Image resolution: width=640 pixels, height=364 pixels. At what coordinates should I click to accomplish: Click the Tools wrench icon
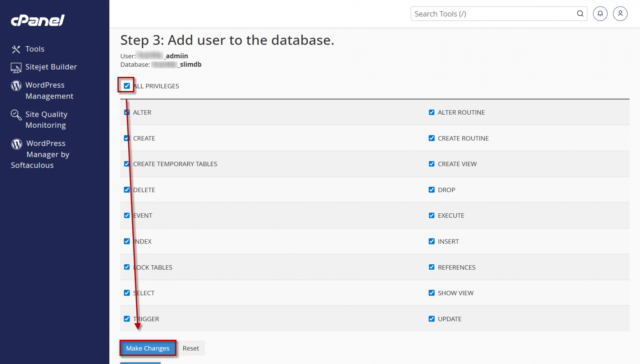[x=16, y=49]
